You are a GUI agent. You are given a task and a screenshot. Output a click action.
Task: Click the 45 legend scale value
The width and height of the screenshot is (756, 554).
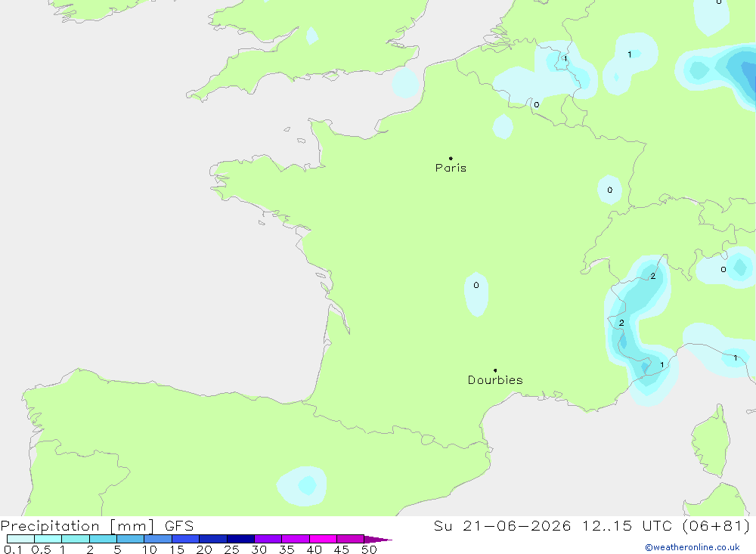[x=342, y=549]
